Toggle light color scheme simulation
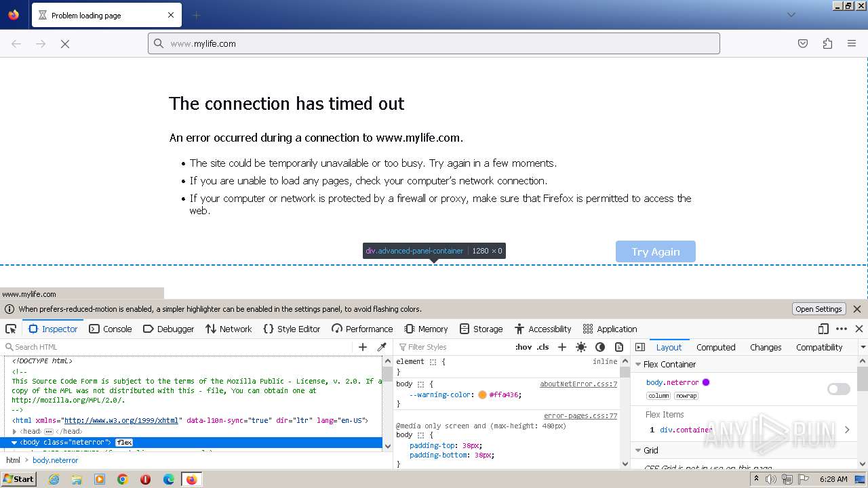This screenshot has height=488, width=868. click(x=580, y=347)
